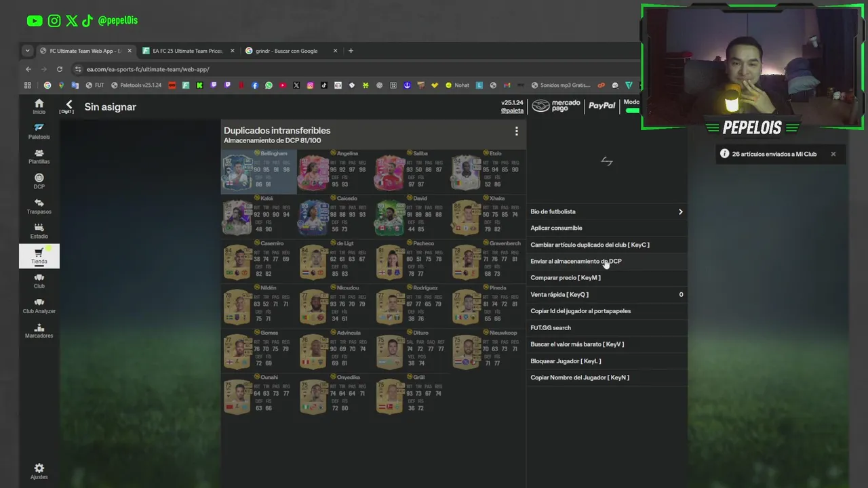Open the Sonidos mp3 Gratis bookmark

(x=561, y=85)
